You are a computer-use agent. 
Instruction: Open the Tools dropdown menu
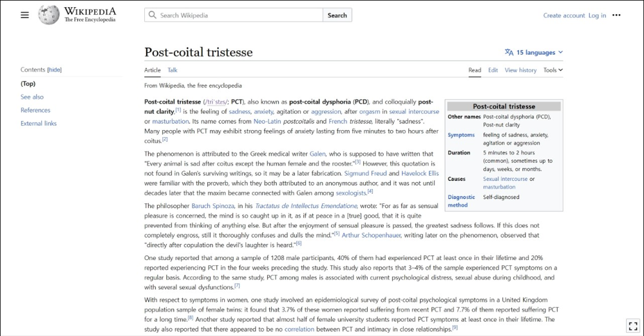pos(553,70)
